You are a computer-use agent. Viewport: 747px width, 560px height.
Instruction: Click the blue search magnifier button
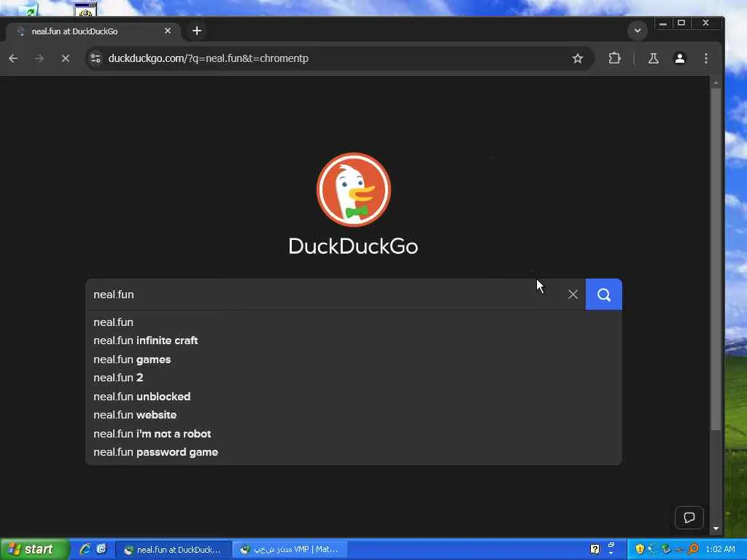pos(603,295)
